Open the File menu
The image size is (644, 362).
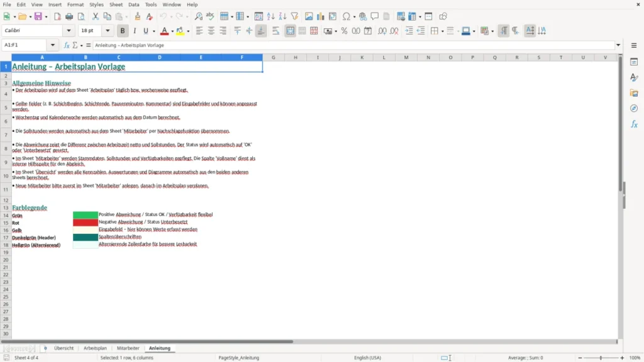coord(7,4)
